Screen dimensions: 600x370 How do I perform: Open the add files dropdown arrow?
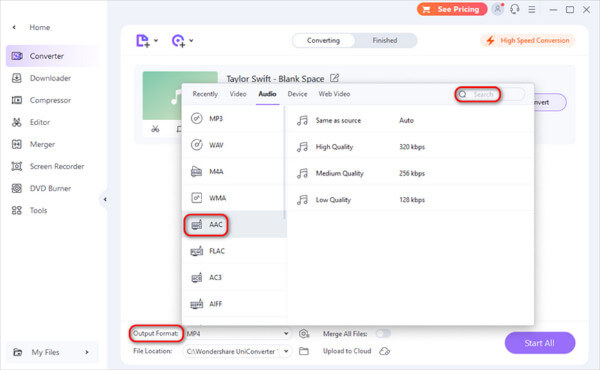[156, 40]
